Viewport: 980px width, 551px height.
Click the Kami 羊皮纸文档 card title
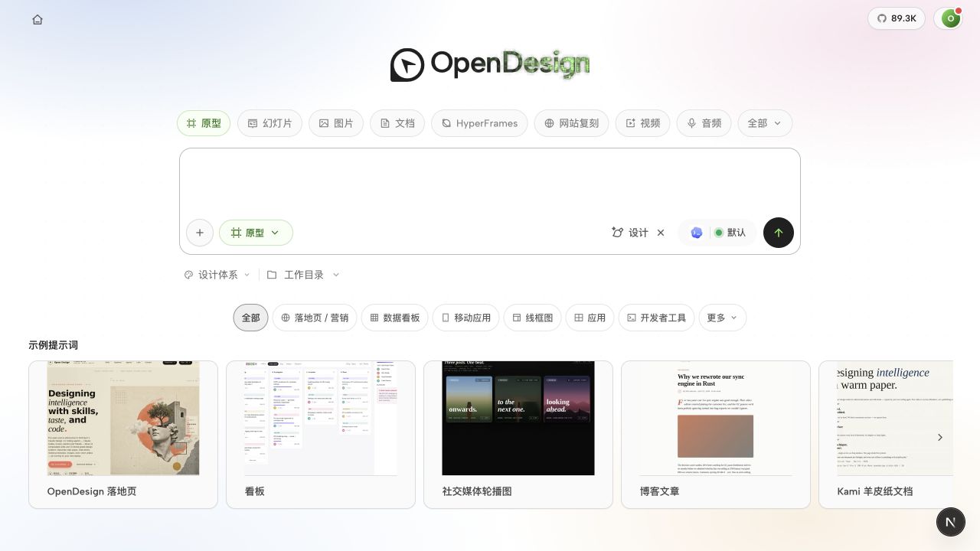[x=875, y=491]
